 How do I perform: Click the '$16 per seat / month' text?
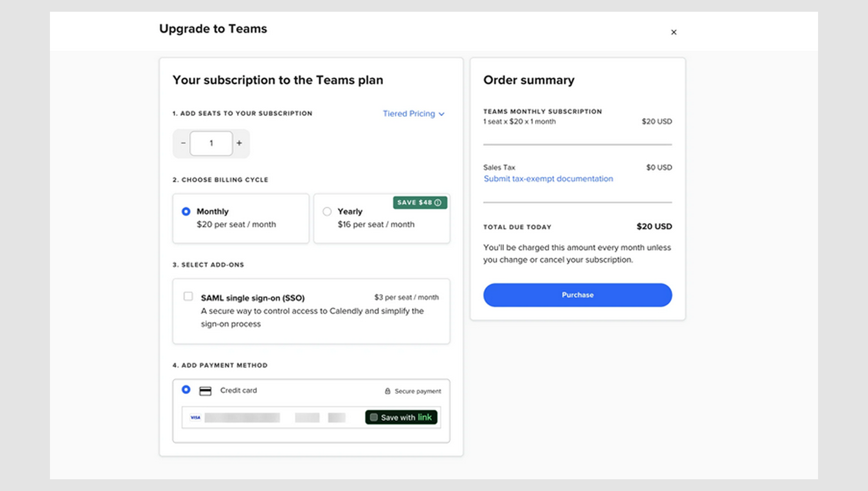[376, 224]
